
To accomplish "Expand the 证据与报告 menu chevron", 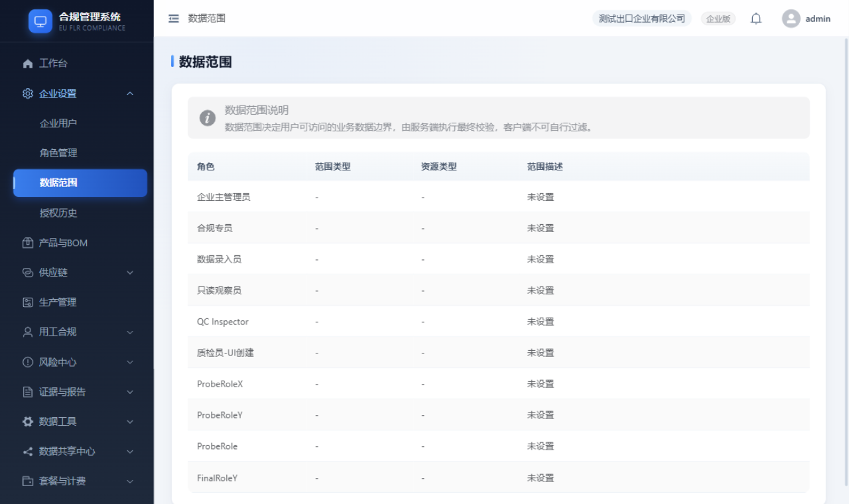I will 130,392.
